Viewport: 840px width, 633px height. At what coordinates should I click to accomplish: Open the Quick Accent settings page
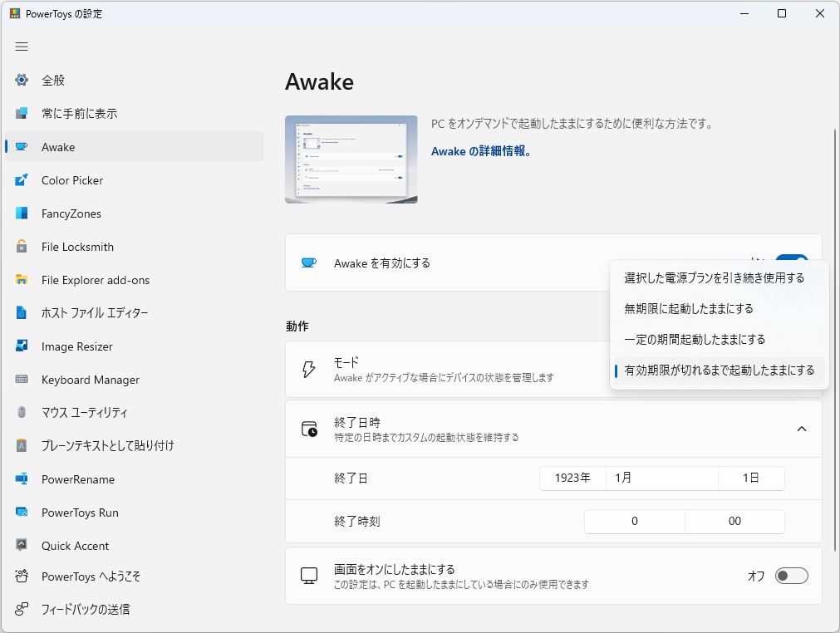pos(74,546)
